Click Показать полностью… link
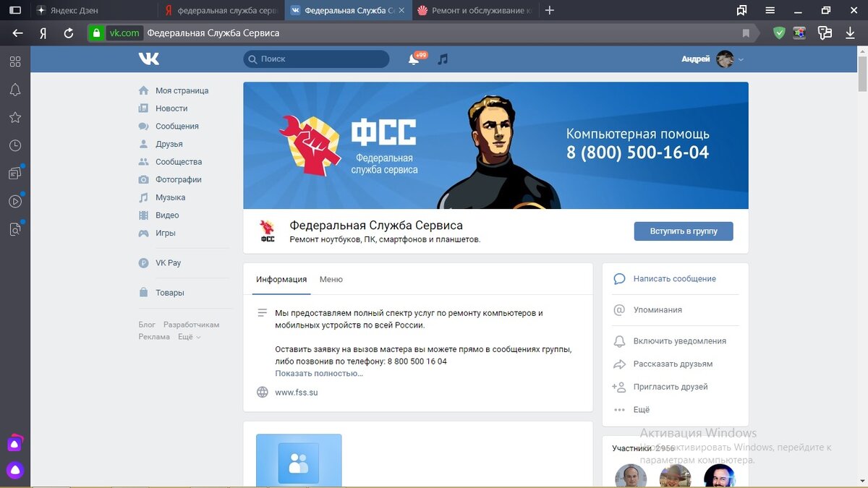 319,373
